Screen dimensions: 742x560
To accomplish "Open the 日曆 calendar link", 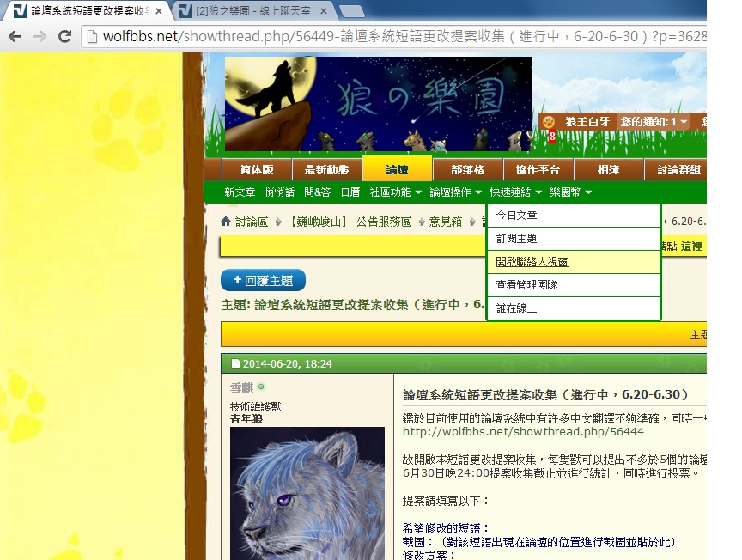I will click(x=350, y=192).
